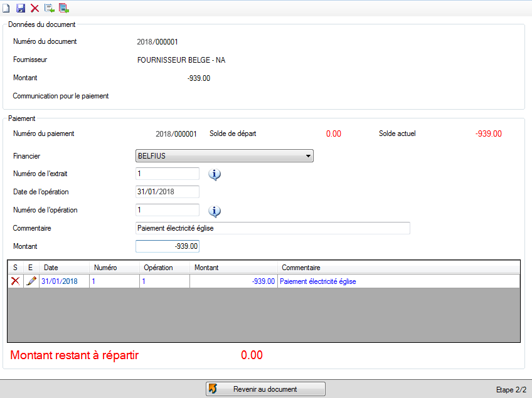
Task: Click the Numéro de l'extrait field
Action: pyautogui.click(x=168, y=174)
